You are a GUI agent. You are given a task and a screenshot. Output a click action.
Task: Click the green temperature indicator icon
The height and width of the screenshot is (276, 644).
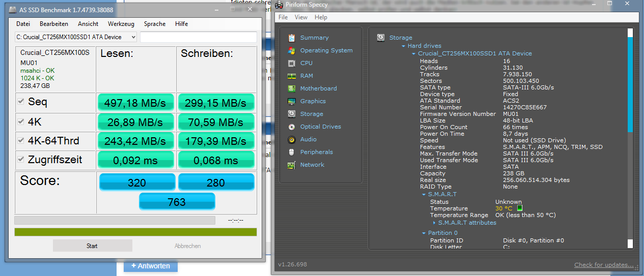[520, 208]
